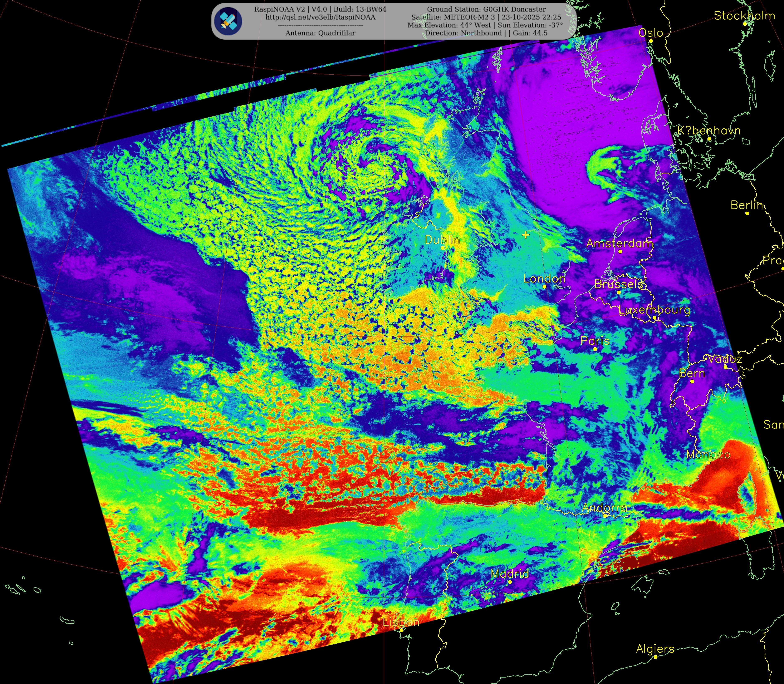Click the Amsterdam city label
This screenshot has height=684, width=784.
(x=619, y=243)
